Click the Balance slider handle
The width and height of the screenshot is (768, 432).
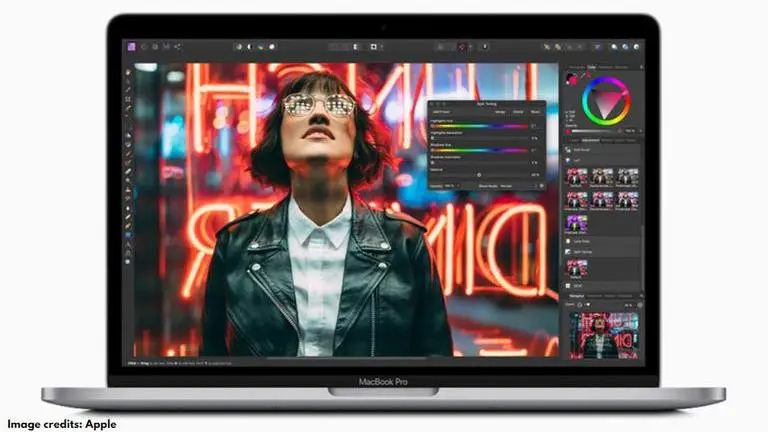click(479, 175)
